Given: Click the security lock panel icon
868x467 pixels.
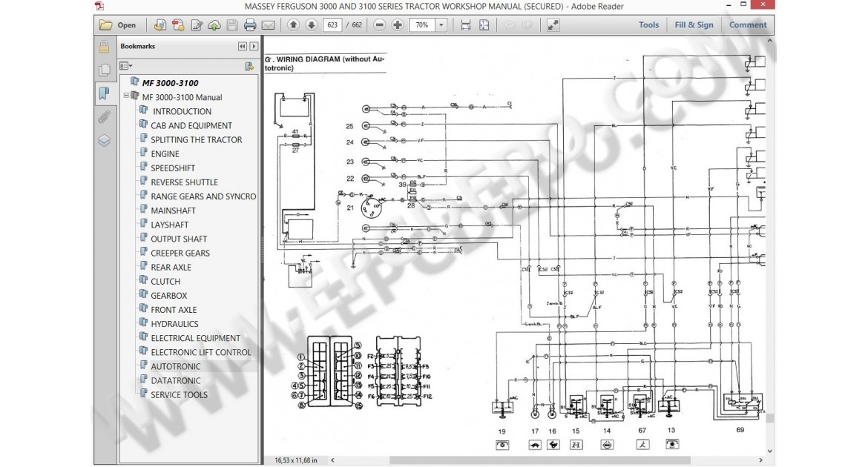Looking at the screenshot, I should tap(104, 47).
